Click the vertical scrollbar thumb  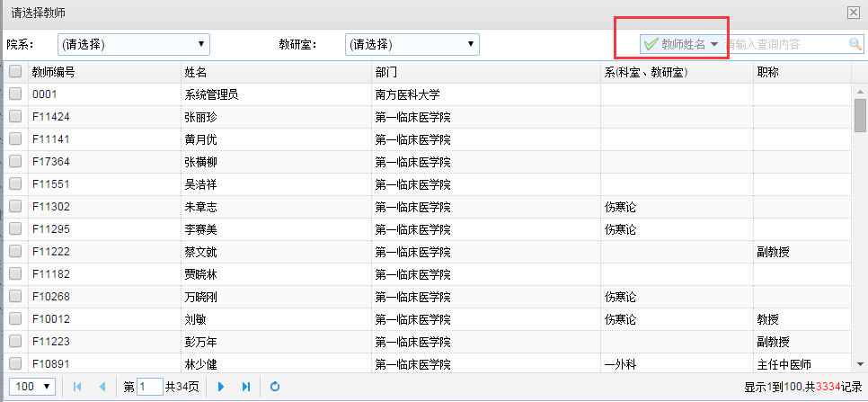[860, 115]
